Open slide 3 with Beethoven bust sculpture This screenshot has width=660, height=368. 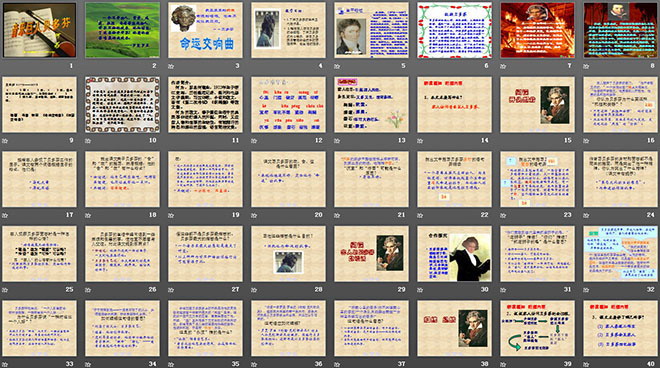point(205,30)
